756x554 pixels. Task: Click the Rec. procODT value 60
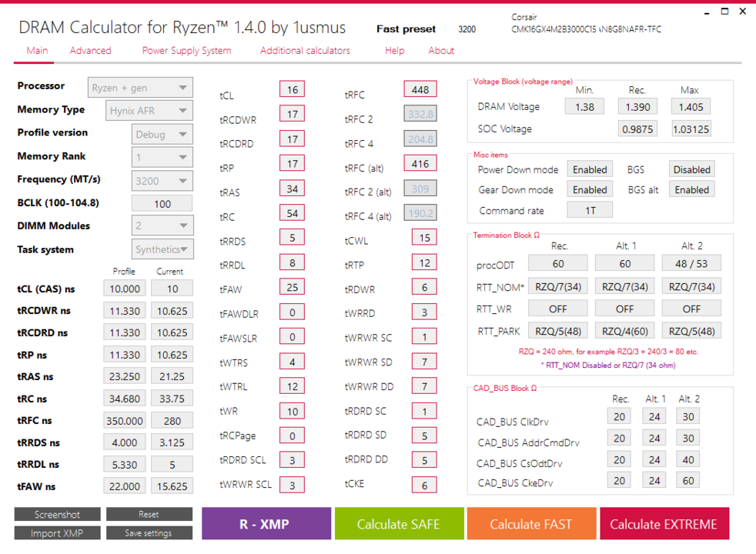[x=558, y=263]
